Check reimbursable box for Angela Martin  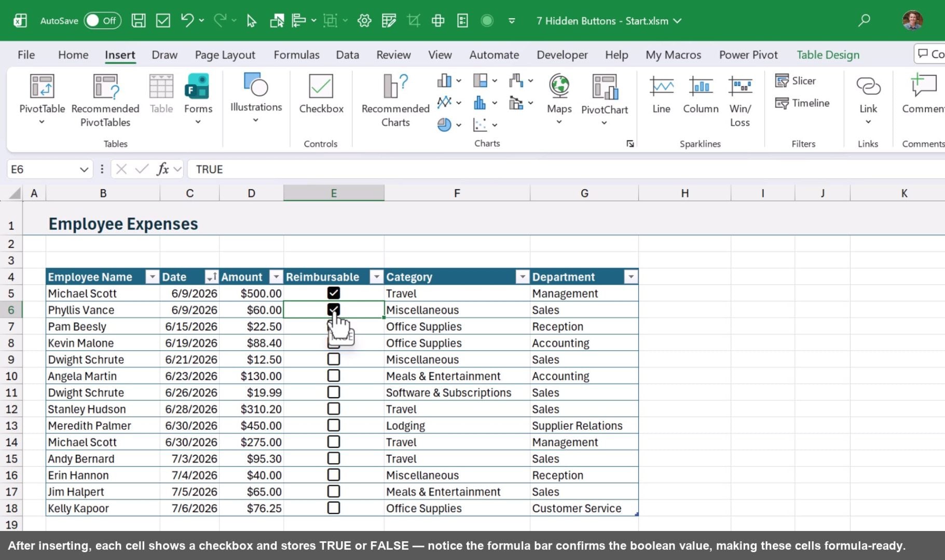[334, 375]
